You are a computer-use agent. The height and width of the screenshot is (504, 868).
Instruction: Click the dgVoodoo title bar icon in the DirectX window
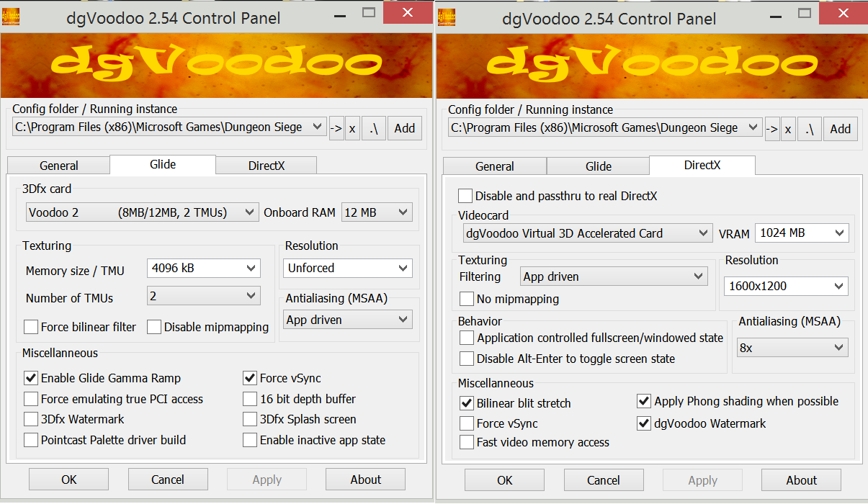[446, 17]
